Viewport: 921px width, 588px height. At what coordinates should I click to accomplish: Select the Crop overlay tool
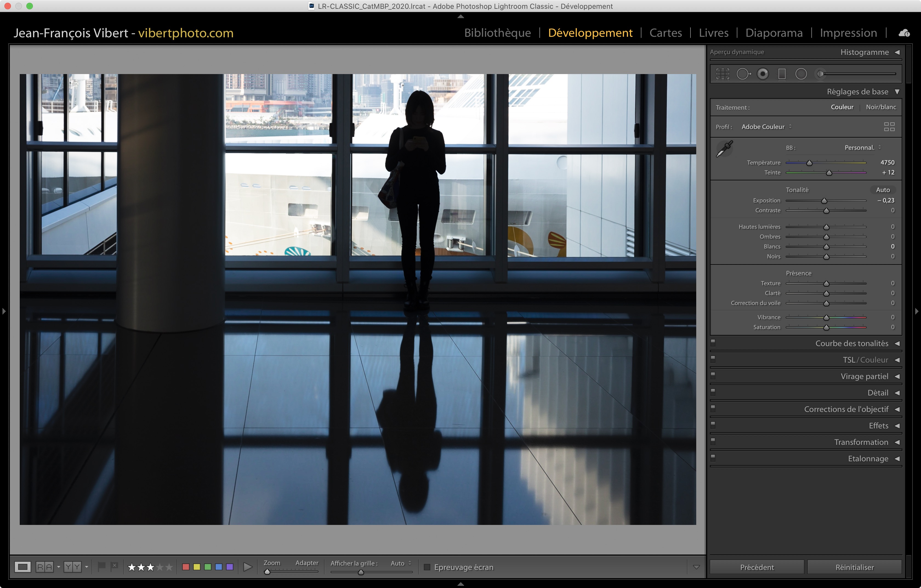pyautogui.click(x=723, y=74)
